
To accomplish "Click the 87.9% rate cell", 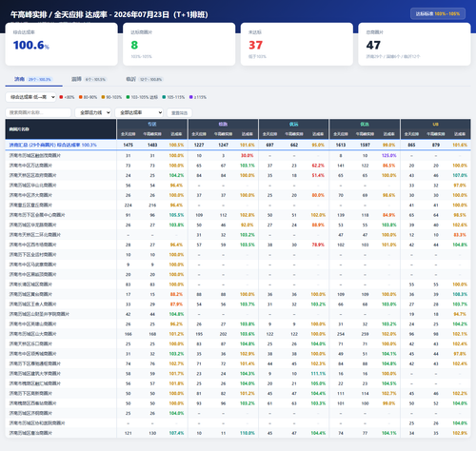I will 176,304.
